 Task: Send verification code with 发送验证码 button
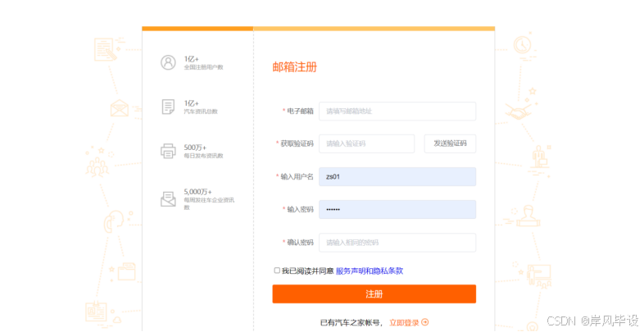[x=450, y=143]
